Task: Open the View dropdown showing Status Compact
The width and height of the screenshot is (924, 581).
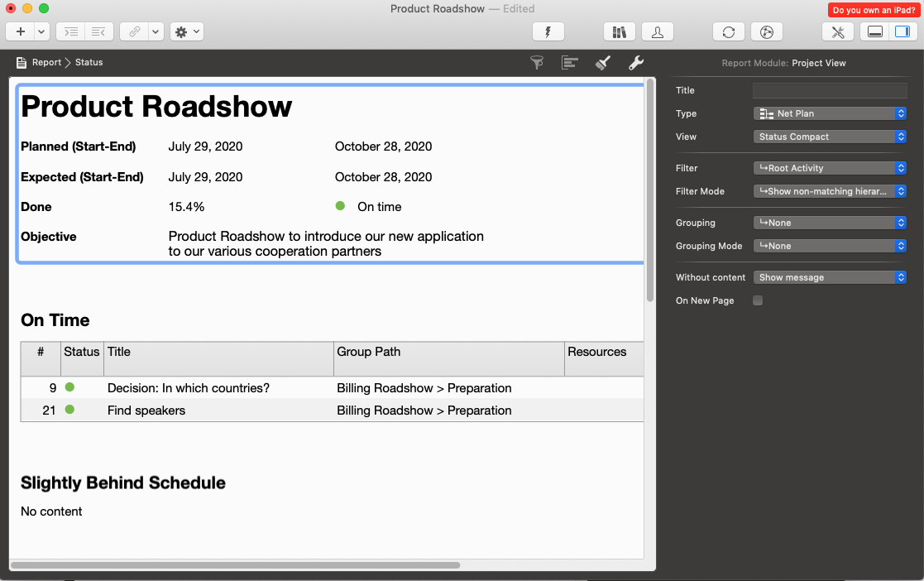Action: [830, 137]
